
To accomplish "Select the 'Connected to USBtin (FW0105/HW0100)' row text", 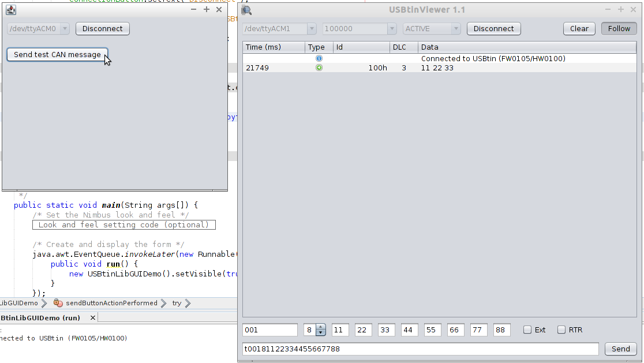I will [493, 59].
